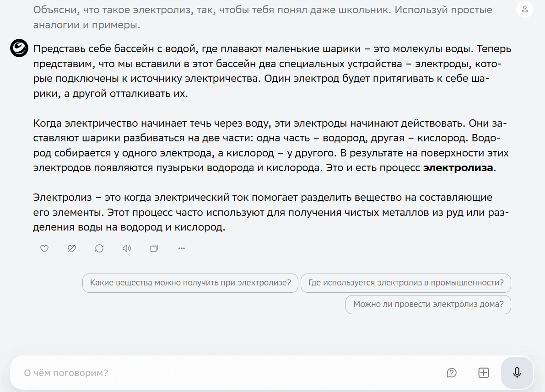Attach content with the plus icon
Screen dimensions: 545x392
(484, 373)
